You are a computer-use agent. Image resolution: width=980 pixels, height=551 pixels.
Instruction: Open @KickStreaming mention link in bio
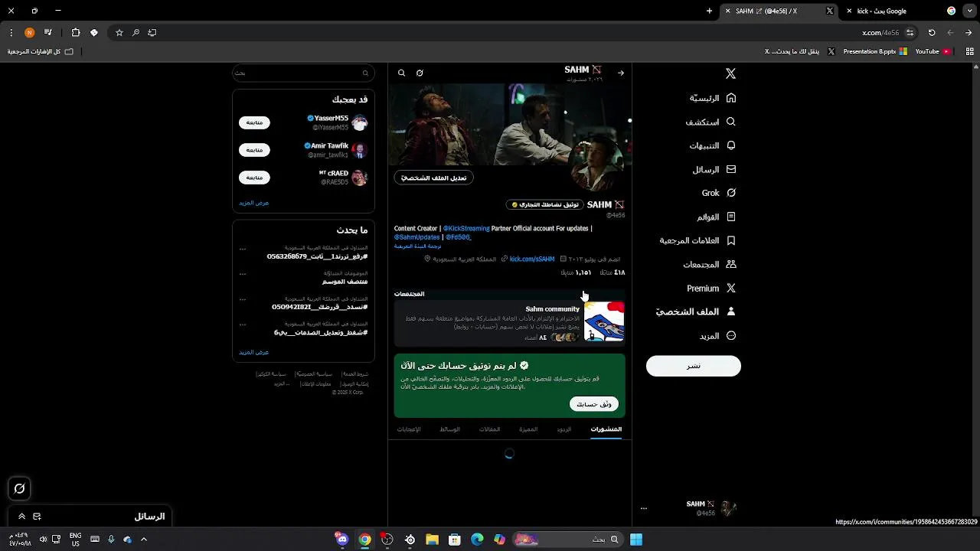(466, 228)
